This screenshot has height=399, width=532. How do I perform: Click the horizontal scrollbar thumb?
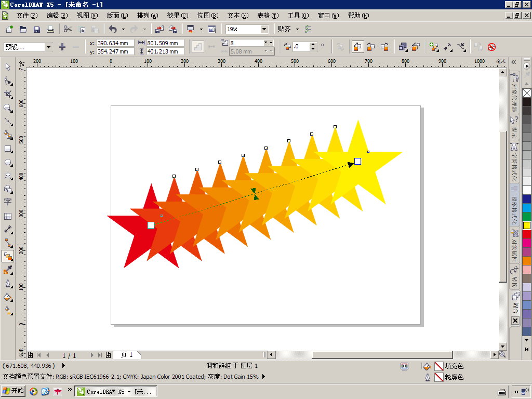tap(382, 354)
